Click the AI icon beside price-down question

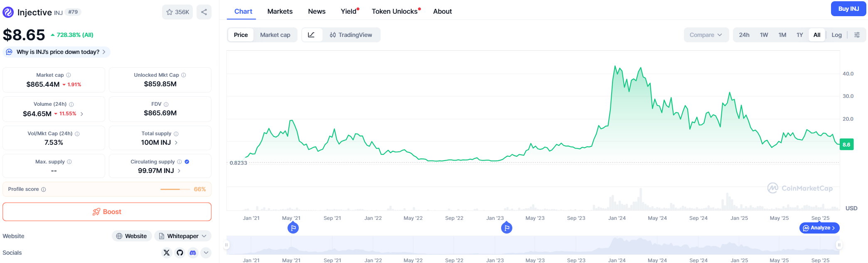9,52
